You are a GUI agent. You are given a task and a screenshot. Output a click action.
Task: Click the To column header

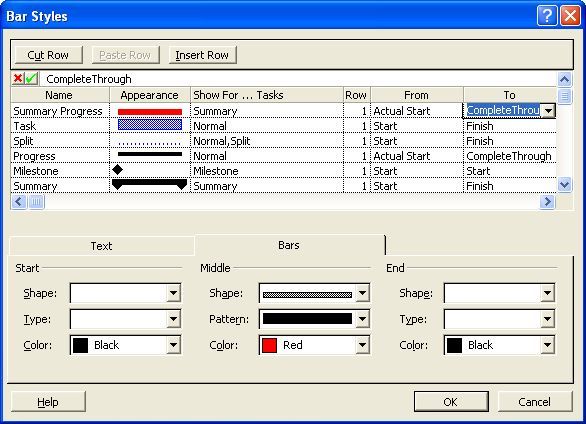tap(510, 95)
